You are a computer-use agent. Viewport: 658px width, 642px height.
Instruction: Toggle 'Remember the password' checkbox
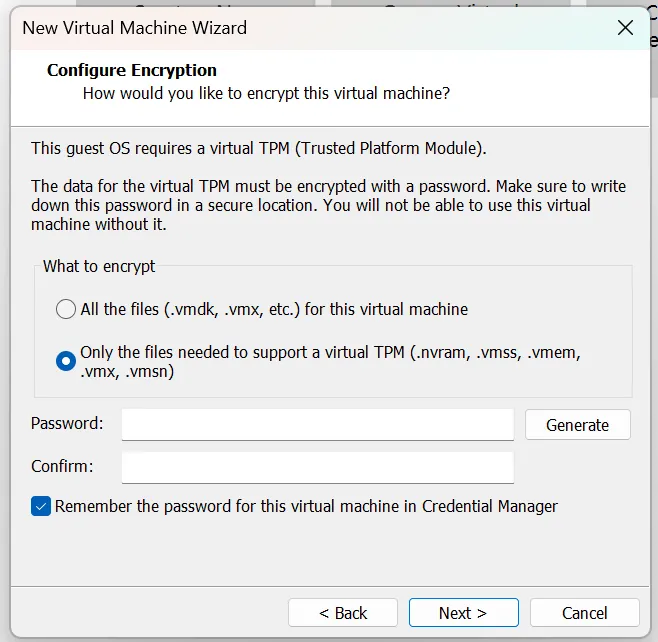(41, 506)
